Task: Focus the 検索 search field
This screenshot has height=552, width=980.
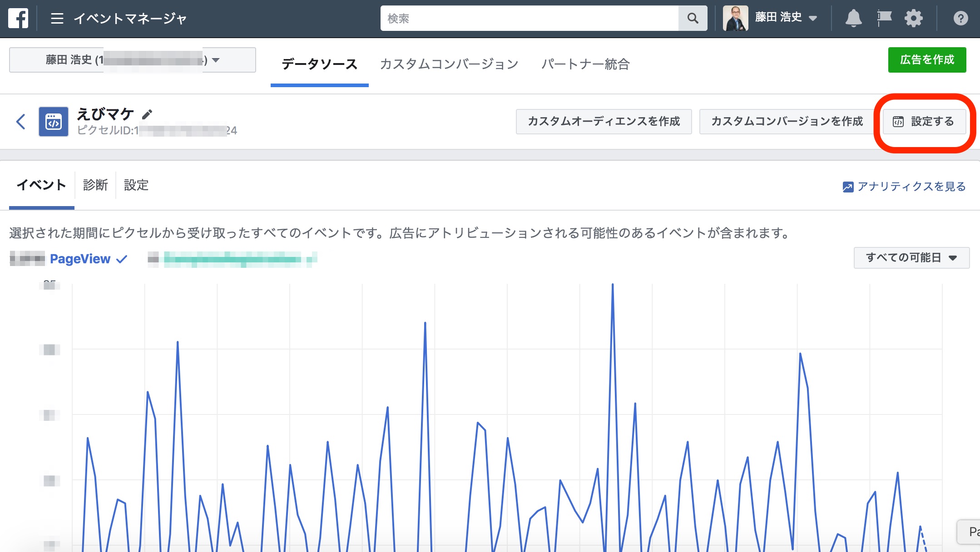Action: [x=529, y=18]
